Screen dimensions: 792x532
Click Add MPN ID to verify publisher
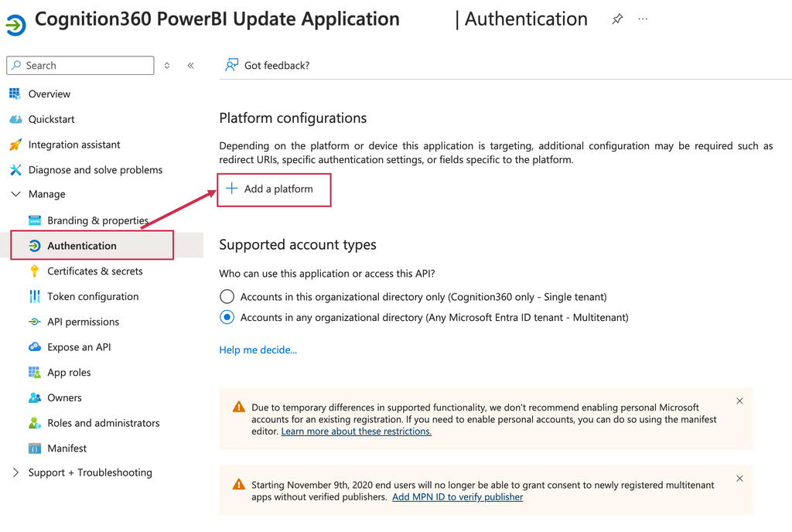[458, 496]
